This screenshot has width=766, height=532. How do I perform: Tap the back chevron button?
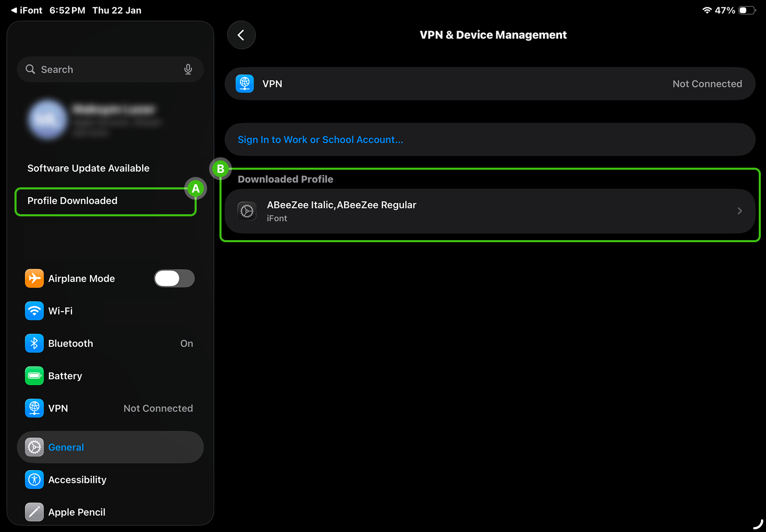(x=241, y=35)
